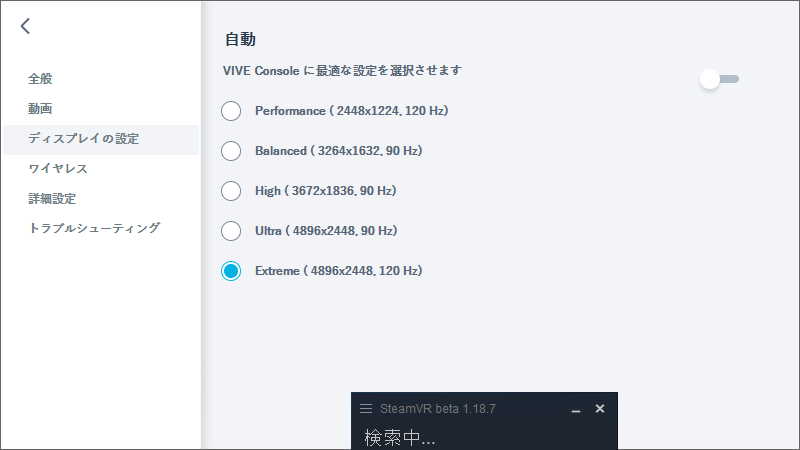Open the 全般 settings section
The image size is (800, 450).
click(40, 78)
